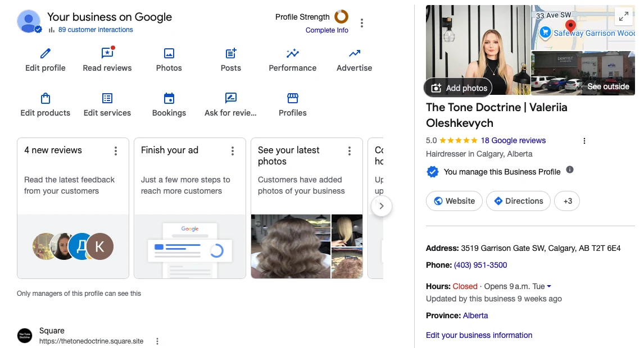
Task: Click 'Hairdresser in Calgary, Alberta' text
Action: pos(479,154)
